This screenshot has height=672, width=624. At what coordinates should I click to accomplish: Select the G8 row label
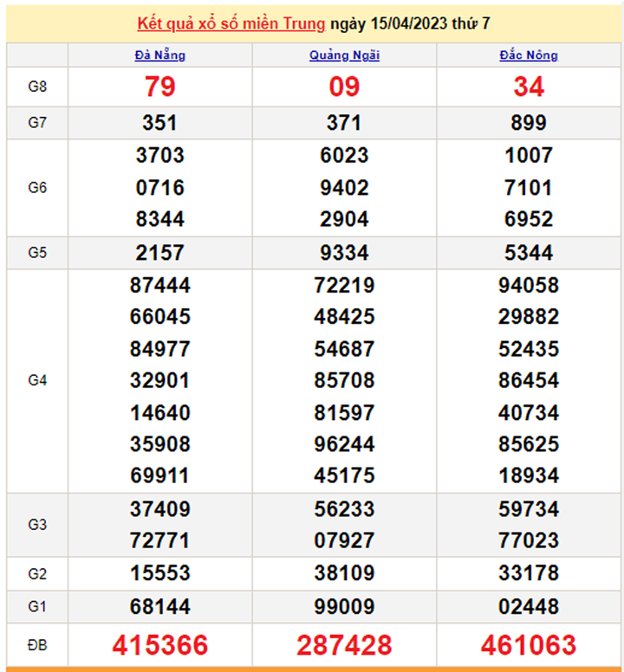(x=37, y=87)
